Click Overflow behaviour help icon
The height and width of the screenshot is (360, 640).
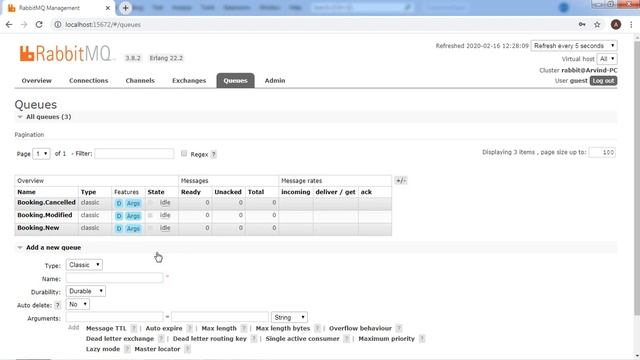pos(399,328)
